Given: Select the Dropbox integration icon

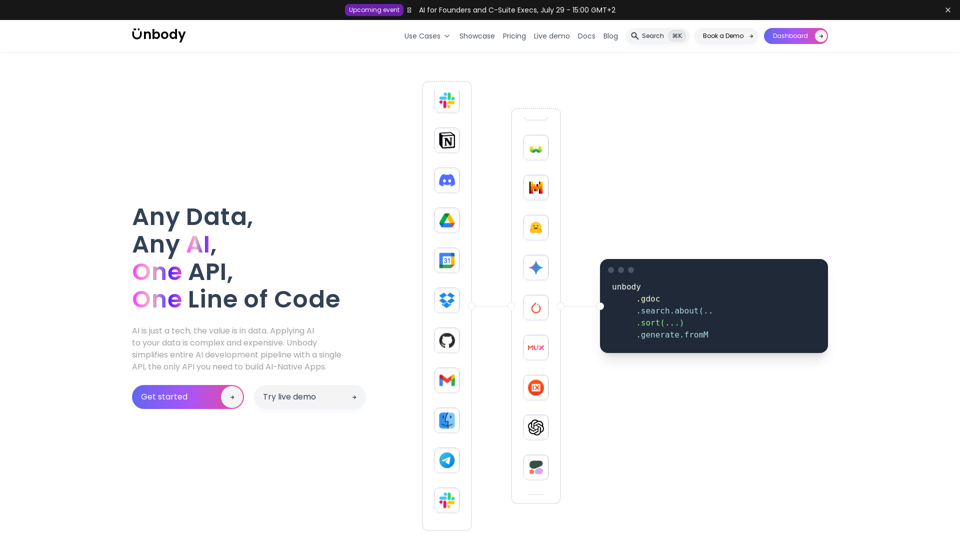Looking at the screenshot, I should (447, 301).
